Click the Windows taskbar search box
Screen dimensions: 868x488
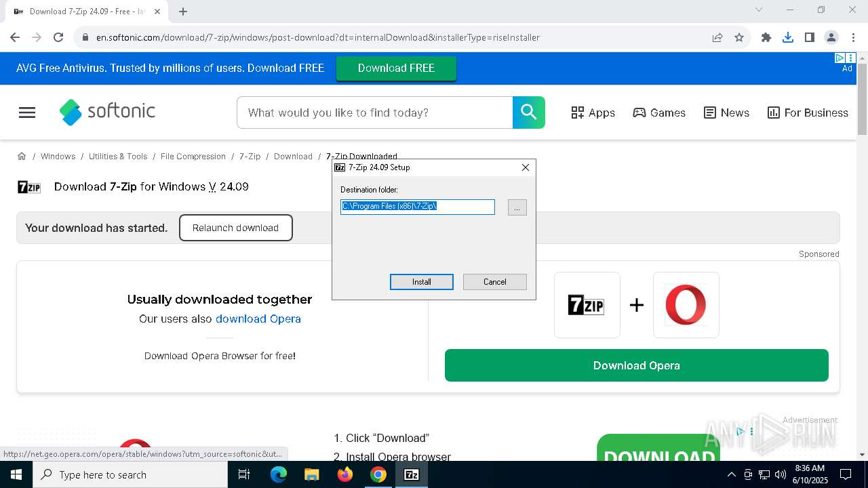130,474
